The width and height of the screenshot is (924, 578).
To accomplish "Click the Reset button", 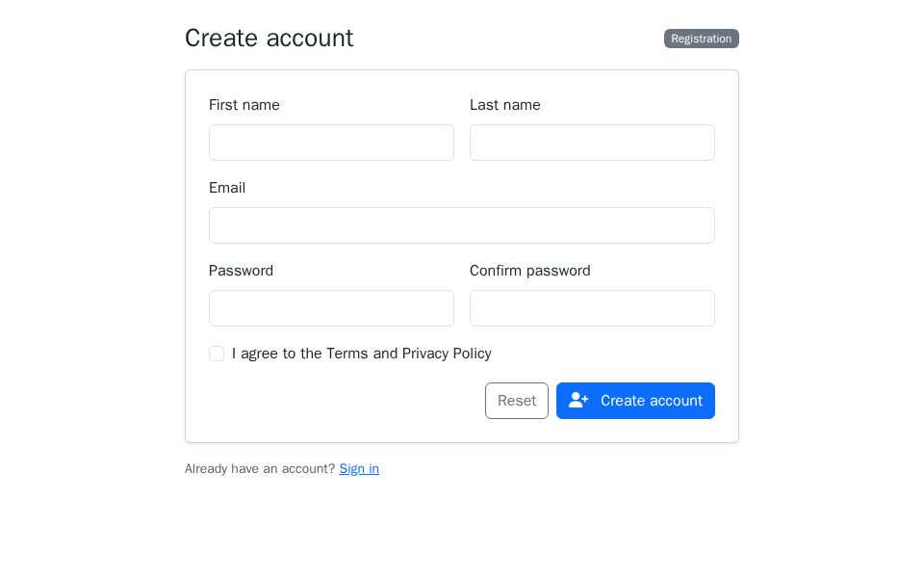I will [517, 401].
